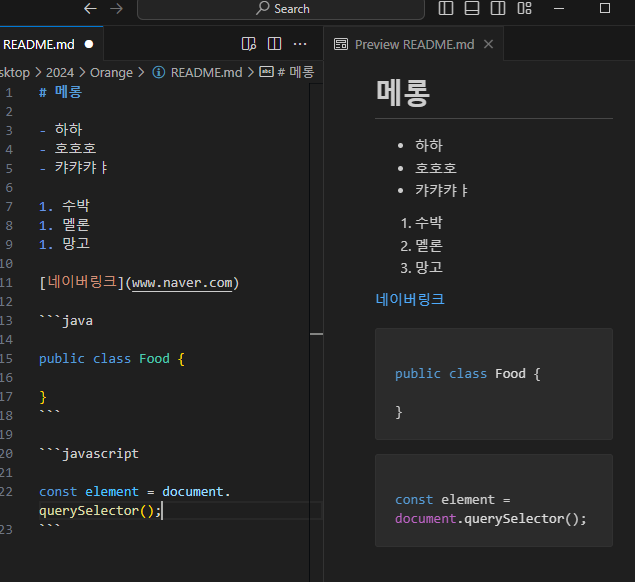This screenshot has width=635, height=582.
Task: Open the # 메롱 breadcrumb symbol
Action: pyautogui.click(x=296, y=72)
